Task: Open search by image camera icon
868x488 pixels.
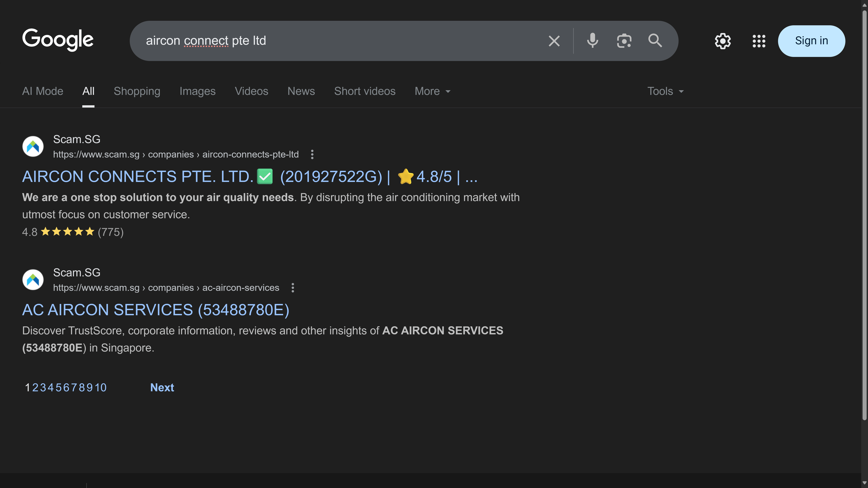Action: 624,41
